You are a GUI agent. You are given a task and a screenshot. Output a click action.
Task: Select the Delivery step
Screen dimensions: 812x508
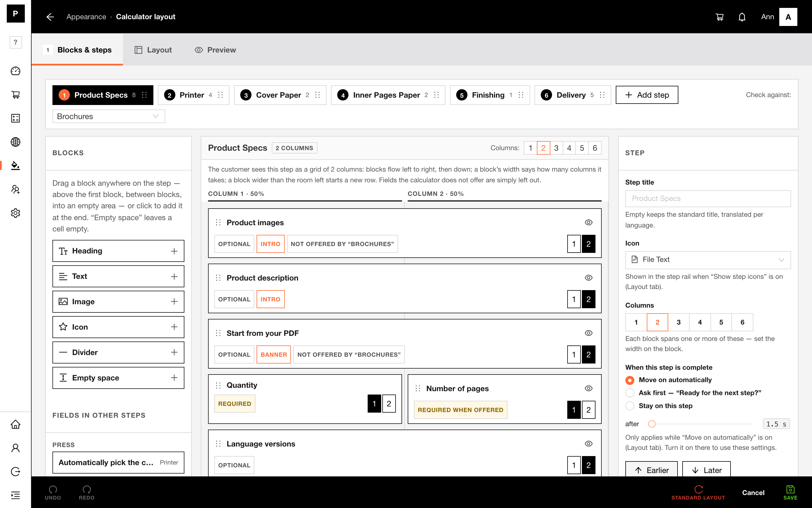tap(572, 95)
